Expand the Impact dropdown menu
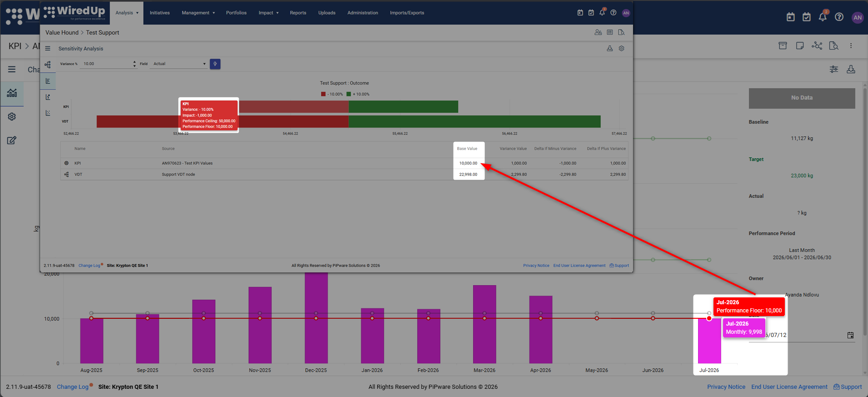 click(269, 13)
